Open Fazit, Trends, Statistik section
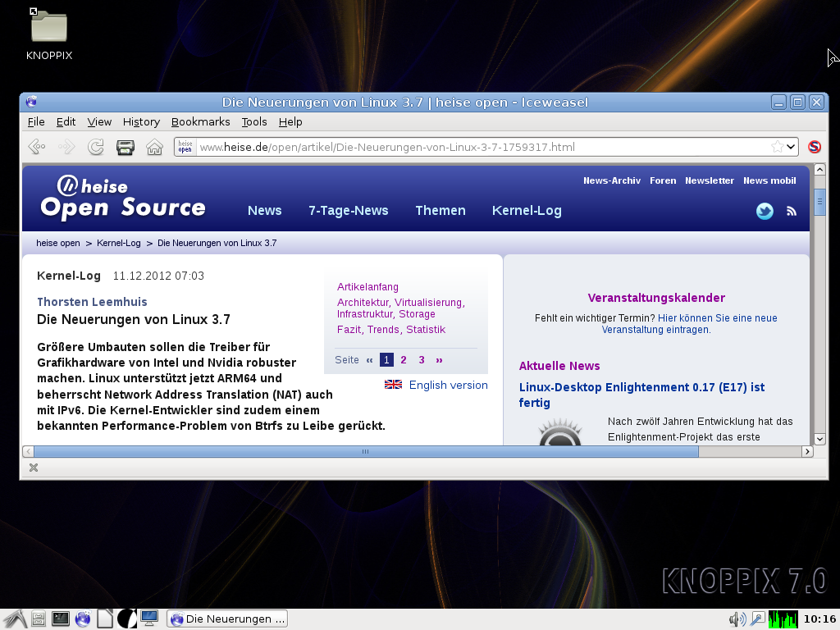Viewport: 840px width, 630px height. click(391, 330)
